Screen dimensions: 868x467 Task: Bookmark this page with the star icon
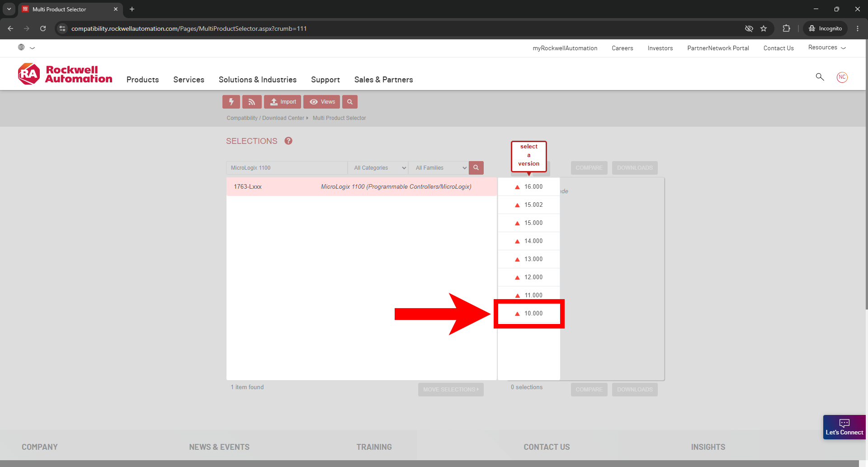pos(764,29)
